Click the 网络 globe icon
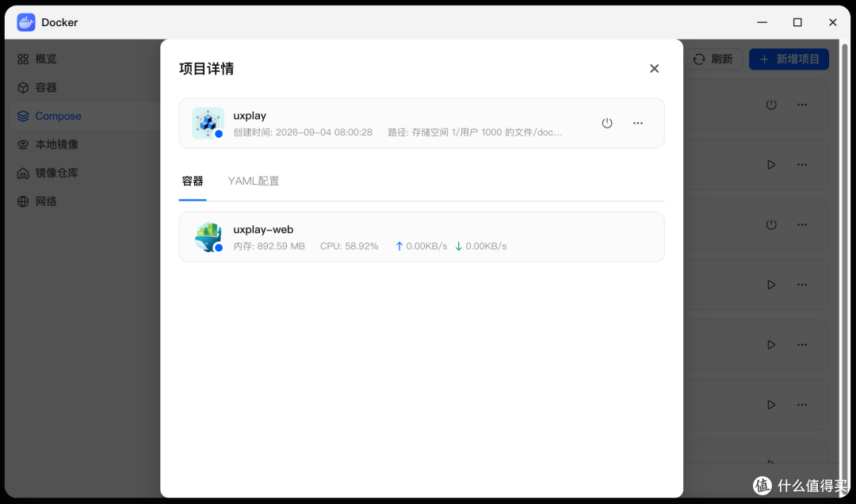Viewport: 856px width, 504px height. 23,201
